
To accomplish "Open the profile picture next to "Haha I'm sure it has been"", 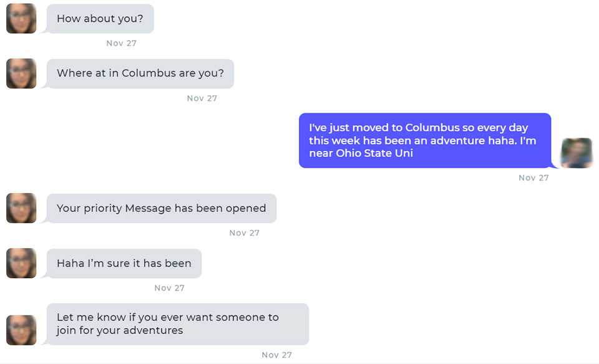I will (21, 262).
